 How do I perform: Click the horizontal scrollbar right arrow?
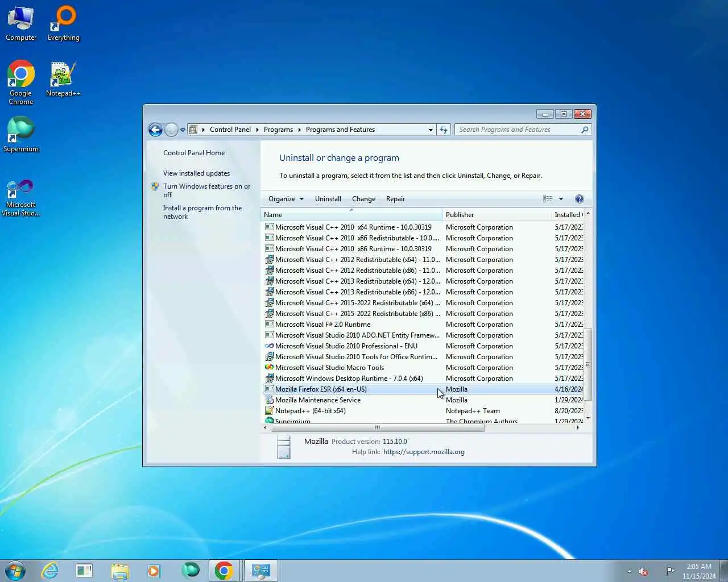point(578,428)
